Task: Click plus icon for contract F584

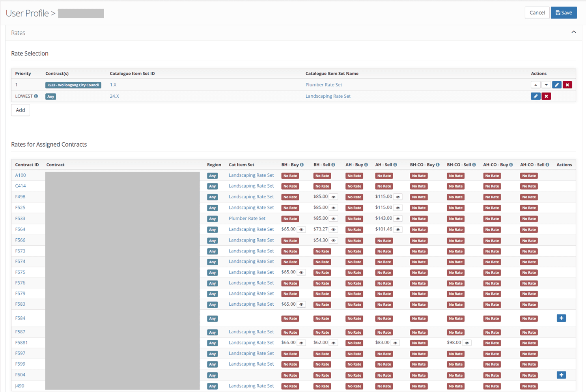Action: click(561, 318)
